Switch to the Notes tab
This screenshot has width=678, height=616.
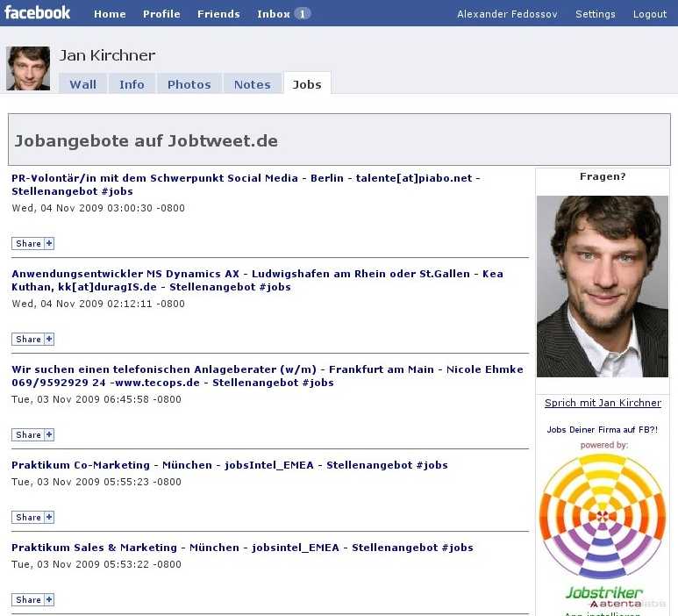click(x=253, y=84)
